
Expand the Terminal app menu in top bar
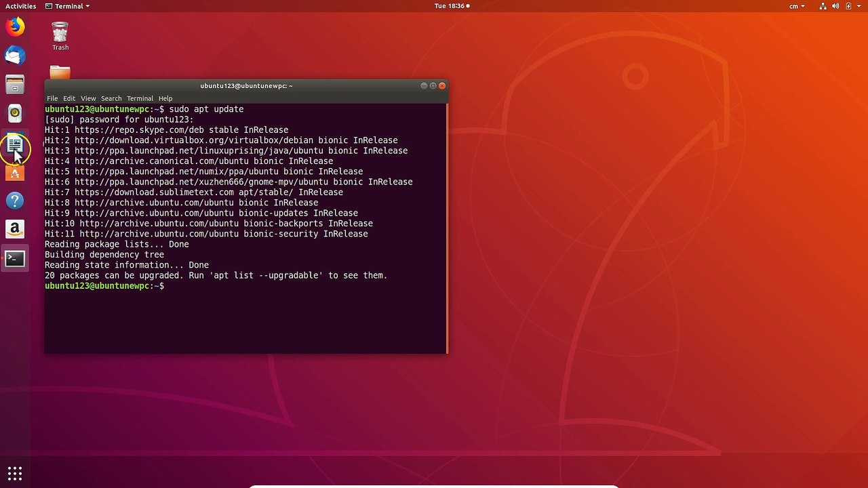pos(67,6)
